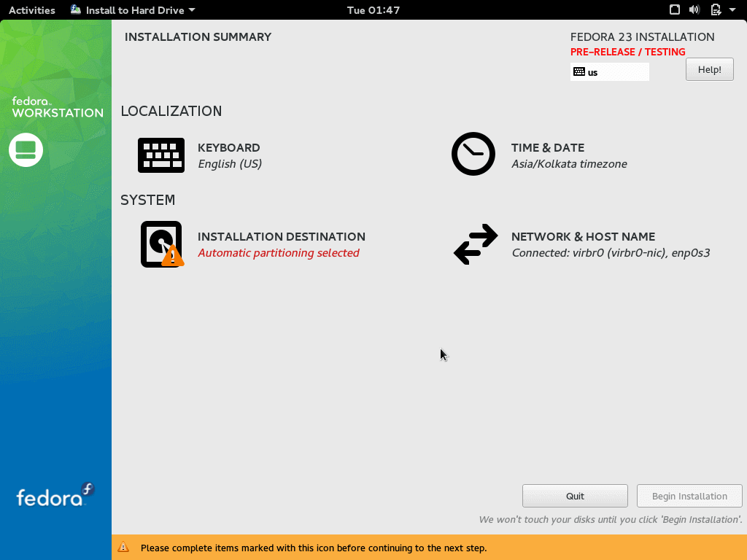Click the Time & Date clock icon
Screen dimensions: 747x560
[473, 154]
